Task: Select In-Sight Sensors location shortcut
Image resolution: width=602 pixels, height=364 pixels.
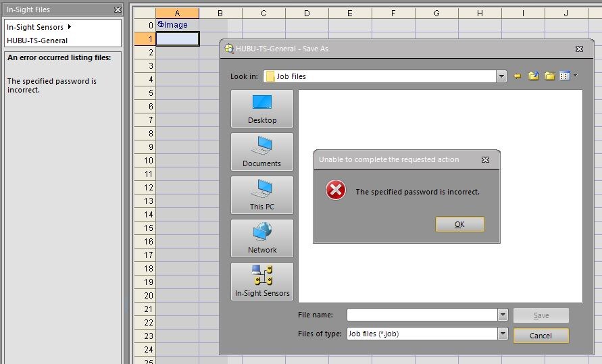Action: click(x=262, y=282)
